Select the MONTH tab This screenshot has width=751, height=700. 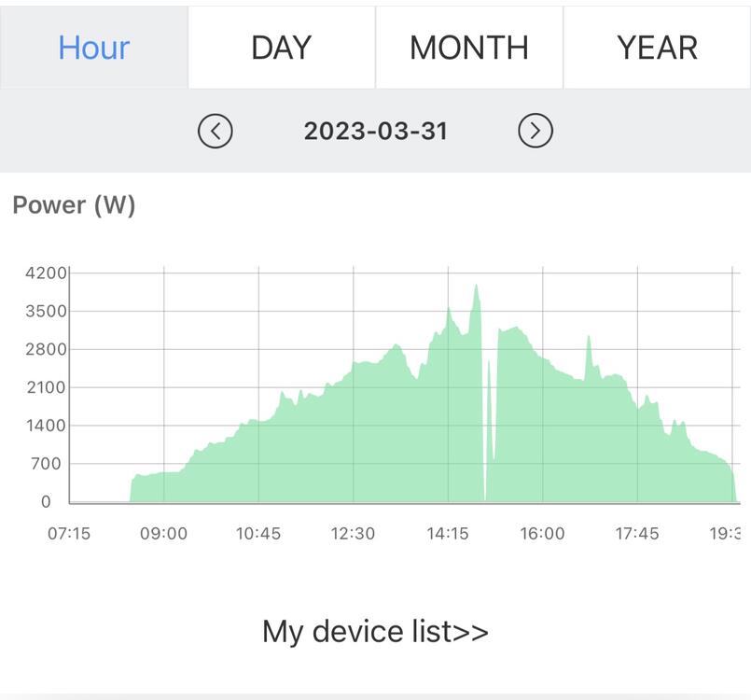pyautogui.click(x=469, y=47)
